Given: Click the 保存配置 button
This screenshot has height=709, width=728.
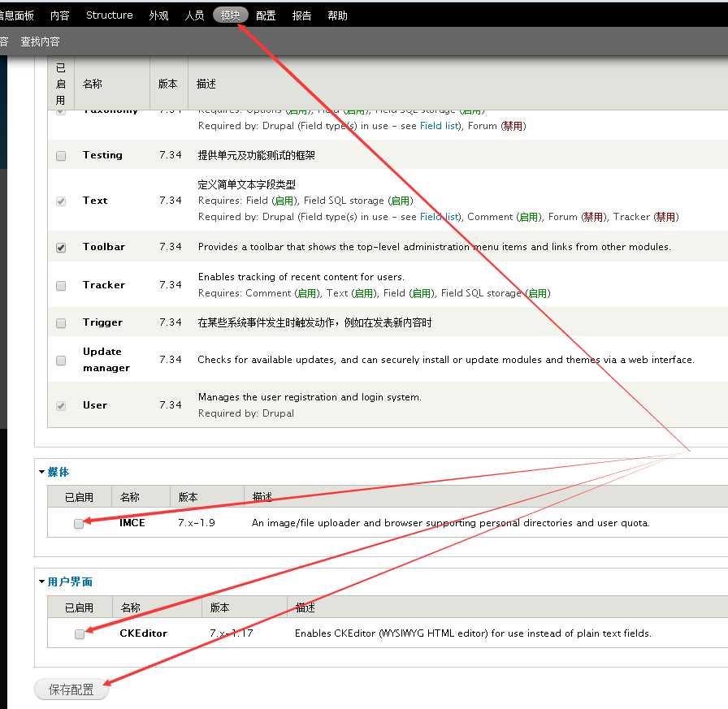Looking at the screenshot, I should point(71,690).
